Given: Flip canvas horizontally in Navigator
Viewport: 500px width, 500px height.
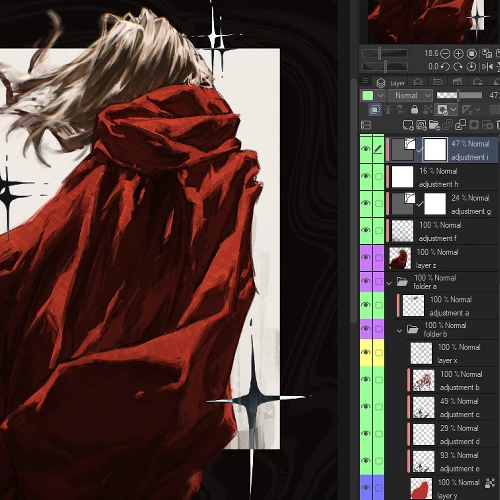Looking at the screenshot, I should (487, 67).
